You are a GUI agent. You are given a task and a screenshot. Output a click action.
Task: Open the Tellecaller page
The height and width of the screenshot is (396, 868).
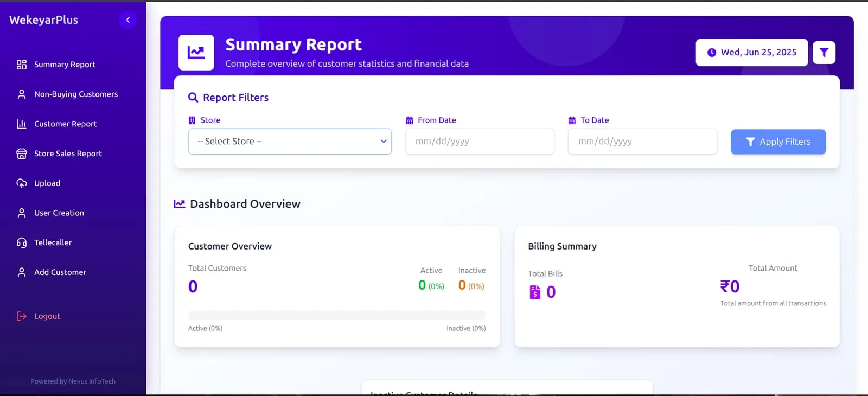click(x=53, y=242)
